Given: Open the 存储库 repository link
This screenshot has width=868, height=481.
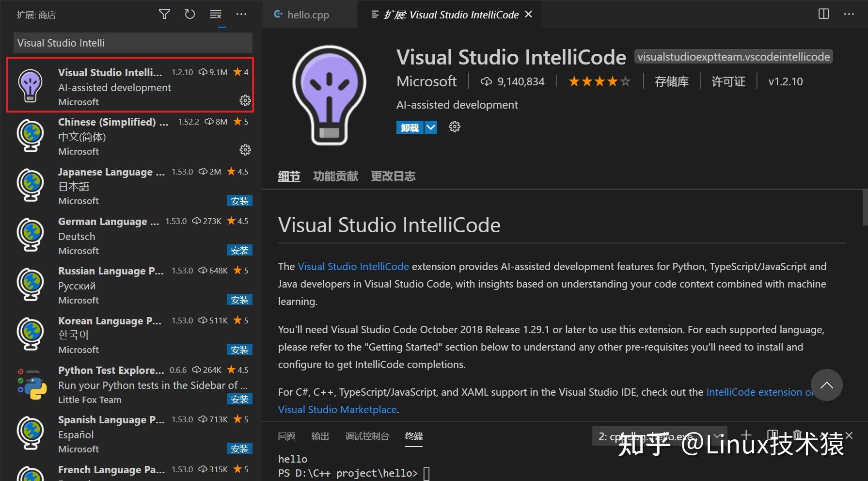Looking at the screenshot, I should click(x=672, y=81).
